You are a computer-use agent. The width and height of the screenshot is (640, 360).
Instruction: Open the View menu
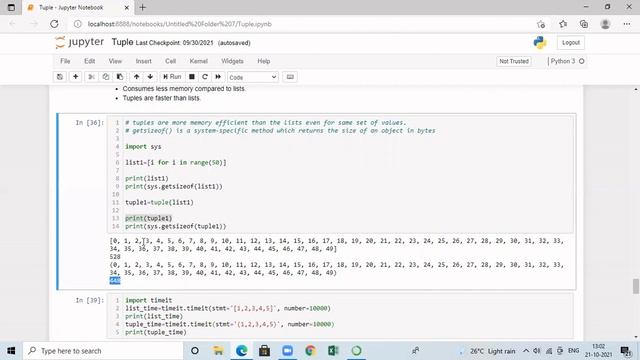point(115,61)
